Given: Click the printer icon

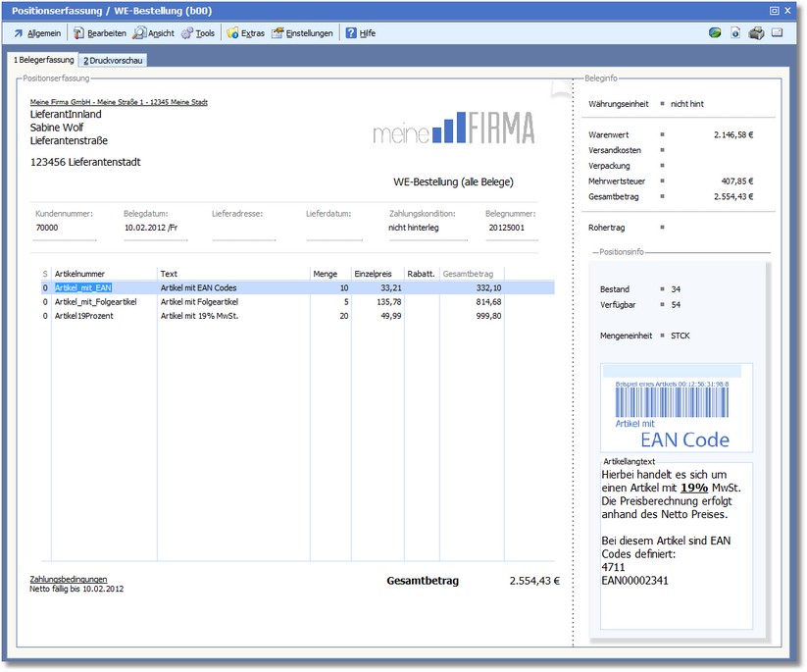Looking at the screenshot, I should pyautogui.click(x=756, y=33).
